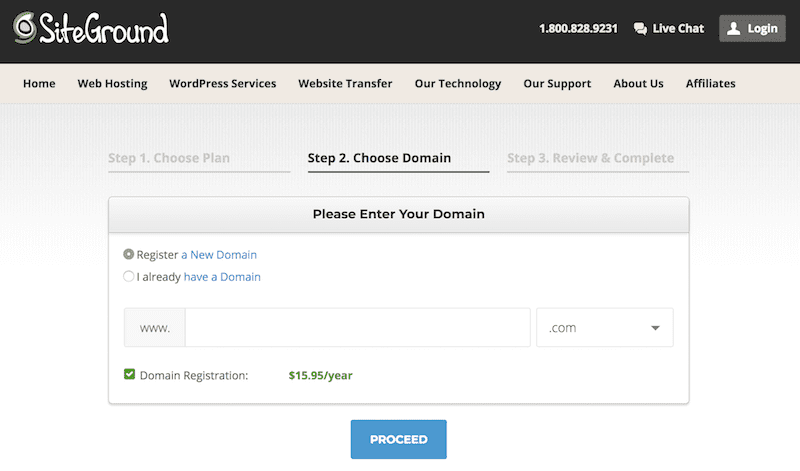Click the blue PROCEED button
The image size is (800, 471).
pyautogui.click(x=398, y=439)
